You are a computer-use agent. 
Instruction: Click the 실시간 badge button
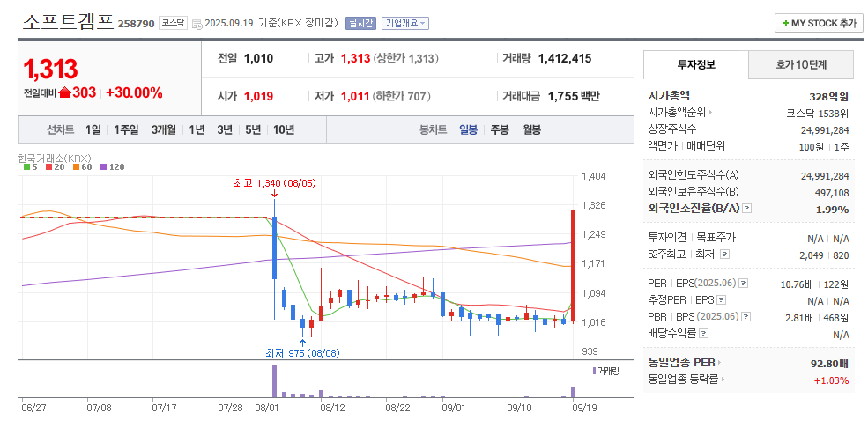361,23
